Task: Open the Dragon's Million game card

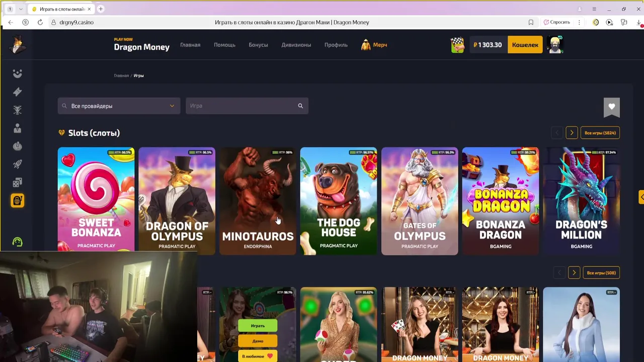Action: tap(582, 201)
